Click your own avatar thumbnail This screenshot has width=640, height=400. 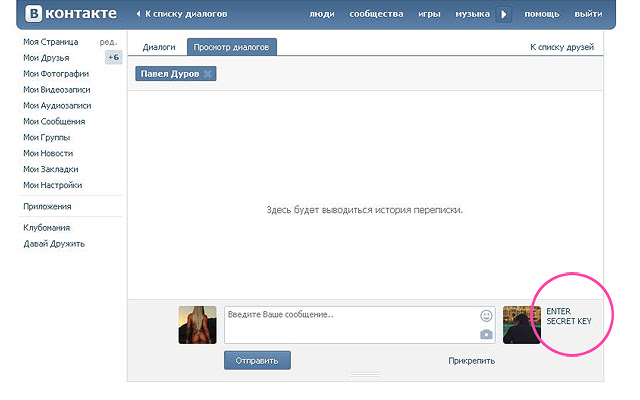coord(198,325)
